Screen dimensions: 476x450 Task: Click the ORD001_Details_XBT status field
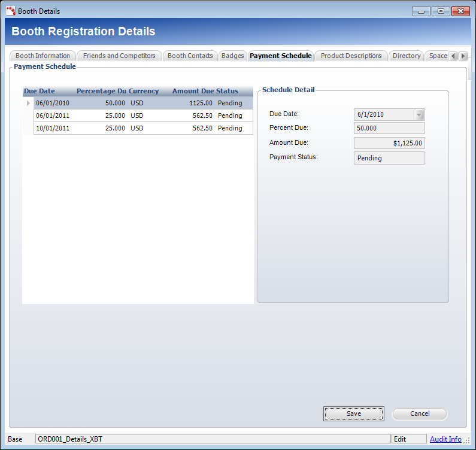[213, 439]
